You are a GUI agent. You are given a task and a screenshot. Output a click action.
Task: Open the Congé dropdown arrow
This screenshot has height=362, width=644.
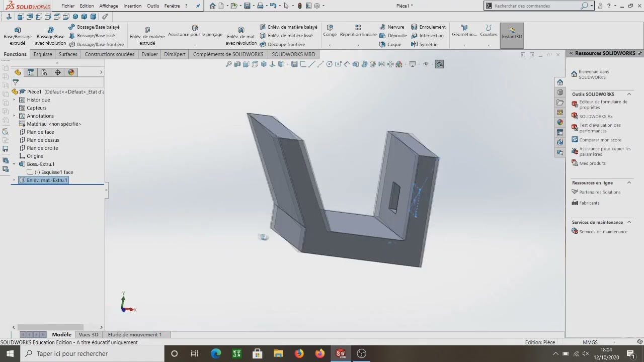coord(330,45)
